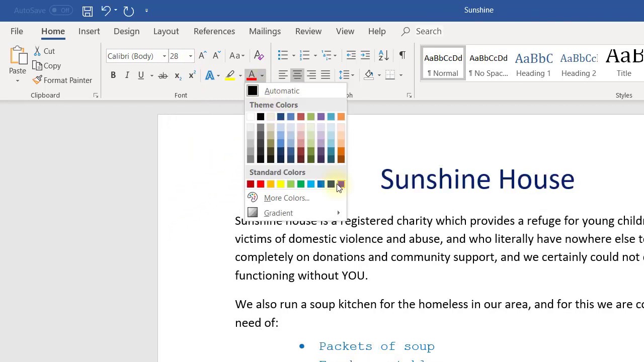
Task: Click the Increase Indent icon
Action: (x=365, y=55)
